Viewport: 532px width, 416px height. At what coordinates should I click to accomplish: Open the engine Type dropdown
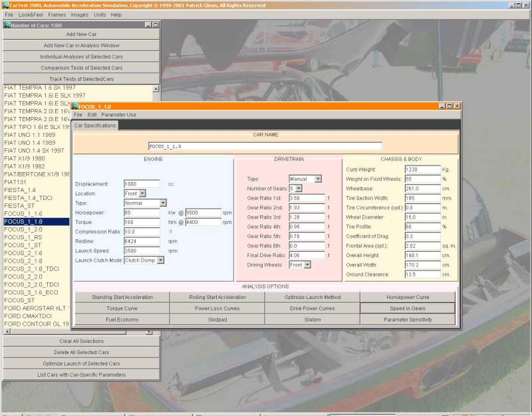162,203
